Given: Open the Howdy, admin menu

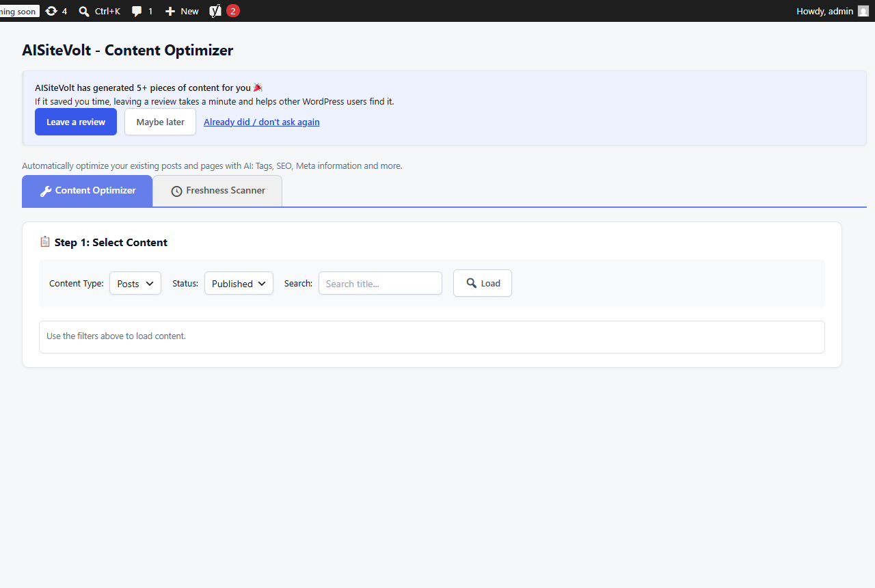Looking at the screenshot, I should click(x=833, y=11).
